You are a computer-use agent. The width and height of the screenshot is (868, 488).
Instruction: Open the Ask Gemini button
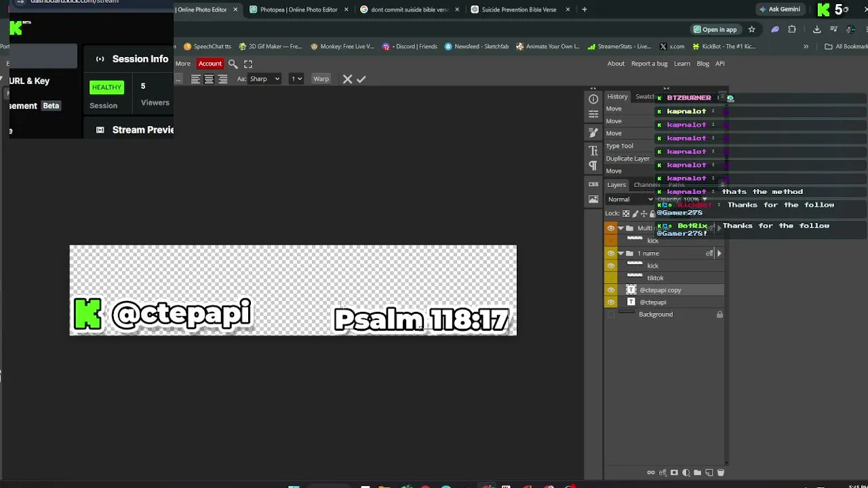click(x=780, y=9)
